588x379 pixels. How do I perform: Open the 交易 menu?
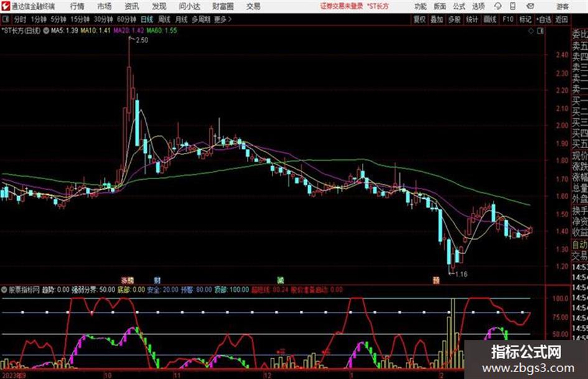point(253,6)
